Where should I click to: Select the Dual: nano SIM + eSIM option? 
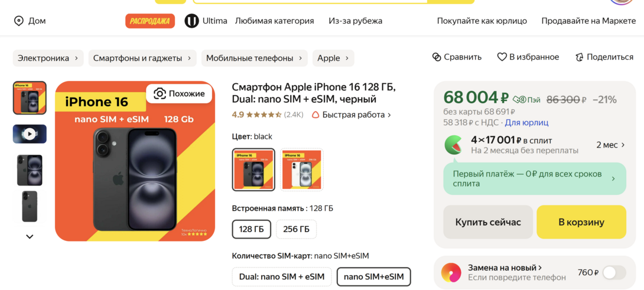click(x=282, y=276)
